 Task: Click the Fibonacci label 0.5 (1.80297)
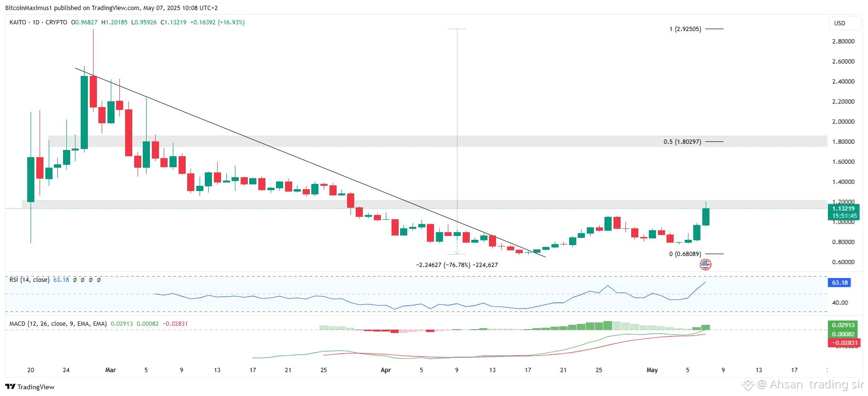coord(682,142)
